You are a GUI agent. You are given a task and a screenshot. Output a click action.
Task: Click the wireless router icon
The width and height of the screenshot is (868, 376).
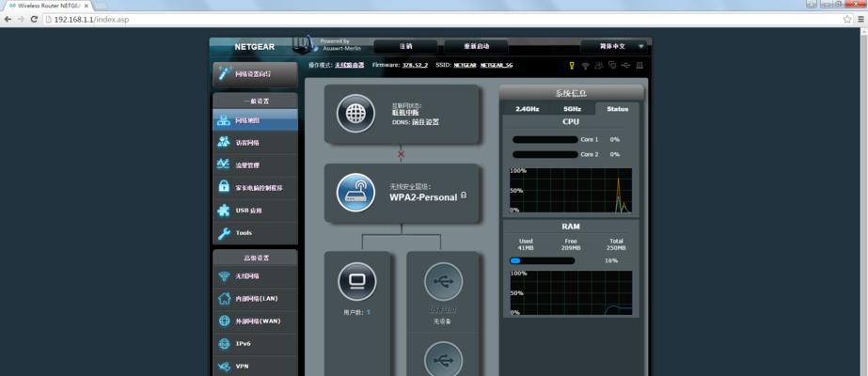point(355,193)
